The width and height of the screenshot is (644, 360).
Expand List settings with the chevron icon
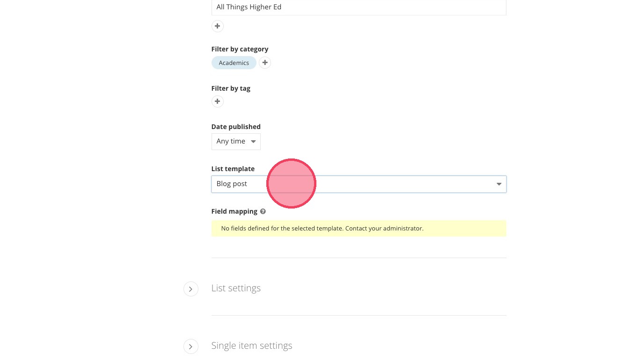(190, 289)
